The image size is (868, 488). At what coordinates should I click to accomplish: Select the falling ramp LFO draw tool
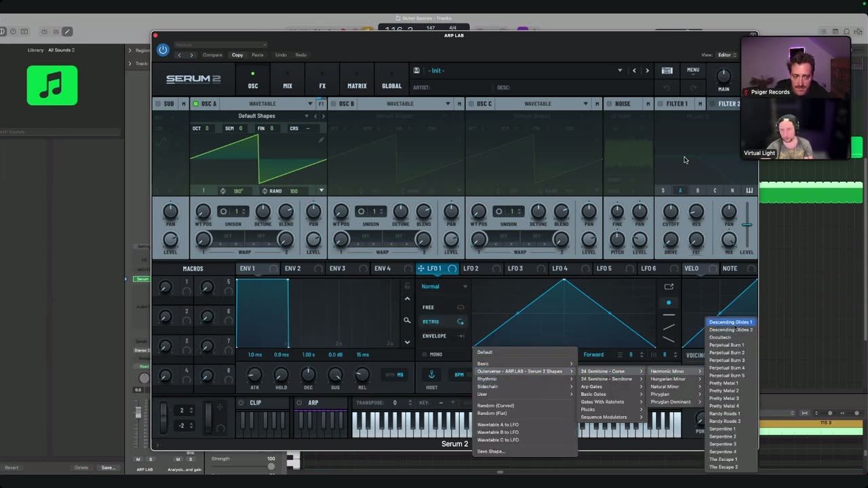[x=669, y=339]
